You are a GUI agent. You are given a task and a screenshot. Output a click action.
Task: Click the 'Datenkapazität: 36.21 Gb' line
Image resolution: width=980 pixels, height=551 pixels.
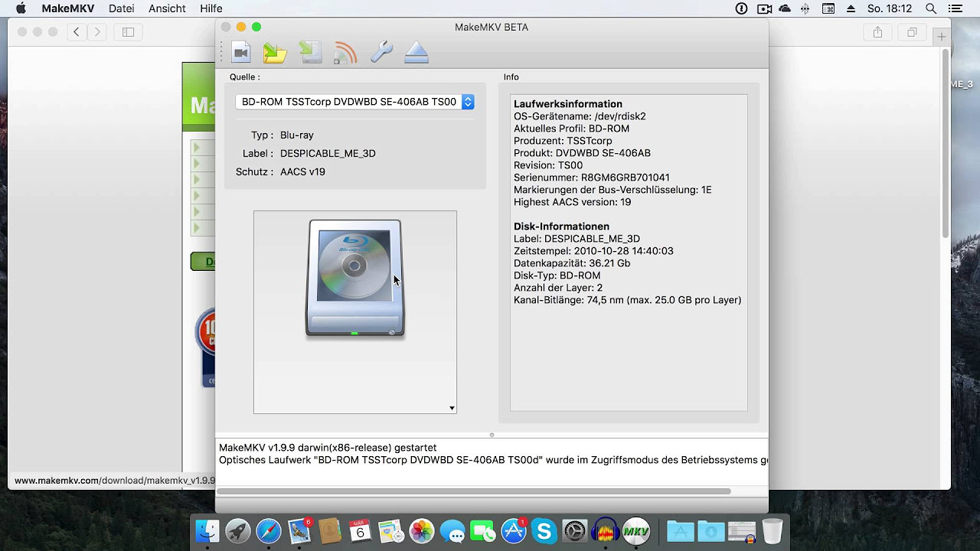(x=572, y=263)
